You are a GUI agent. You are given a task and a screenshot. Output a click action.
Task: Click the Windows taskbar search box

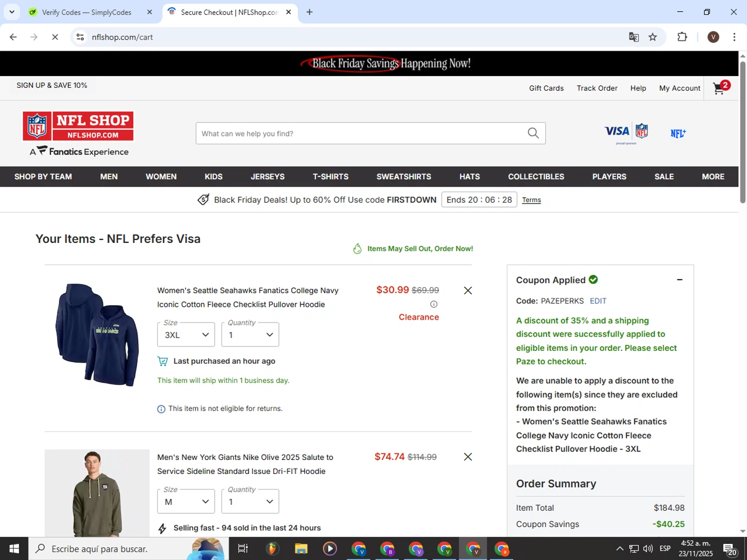point(128,549)
